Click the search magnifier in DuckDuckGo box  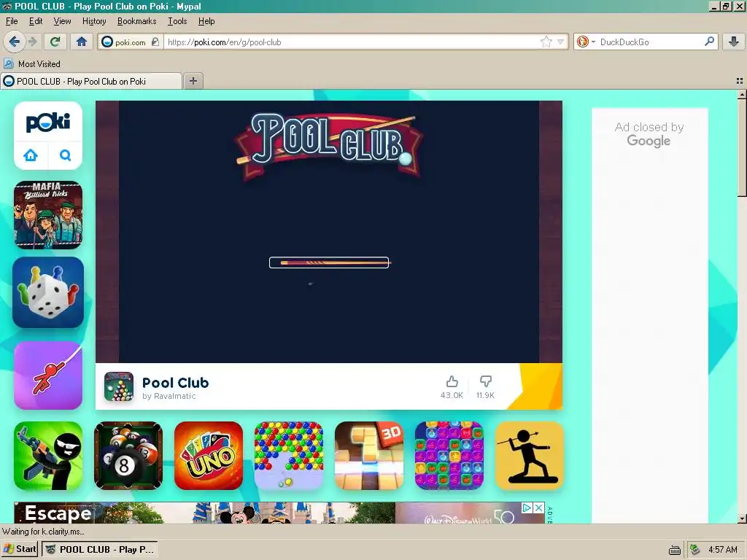tap(709, 42)
